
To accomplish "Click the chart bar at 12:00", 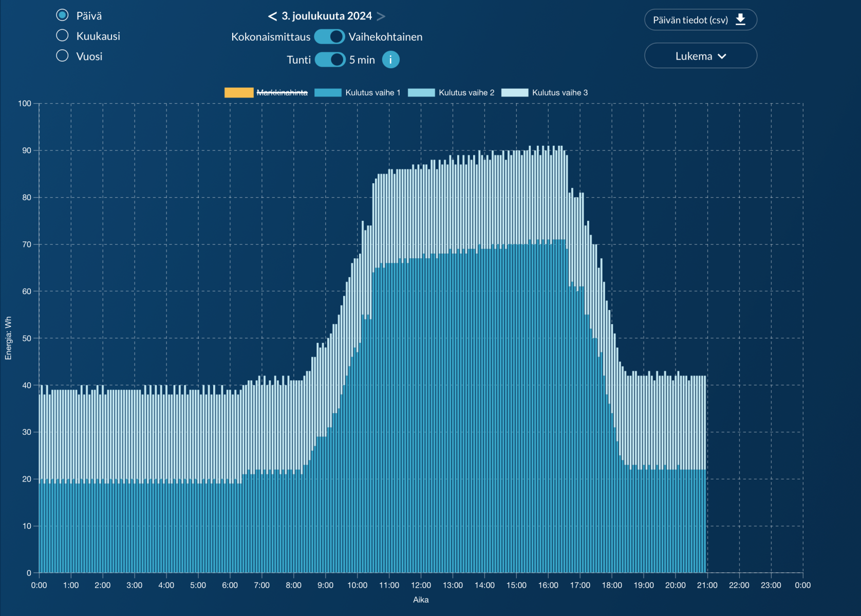I will pos(421,411).
